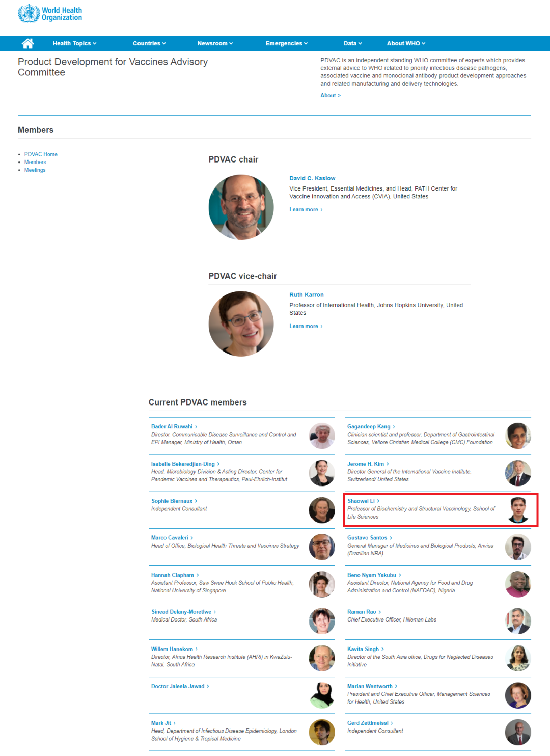Click Shaowei Li's portrait thumbnail
The width and height of the screenshot is (550, 756).
point(518,510)
